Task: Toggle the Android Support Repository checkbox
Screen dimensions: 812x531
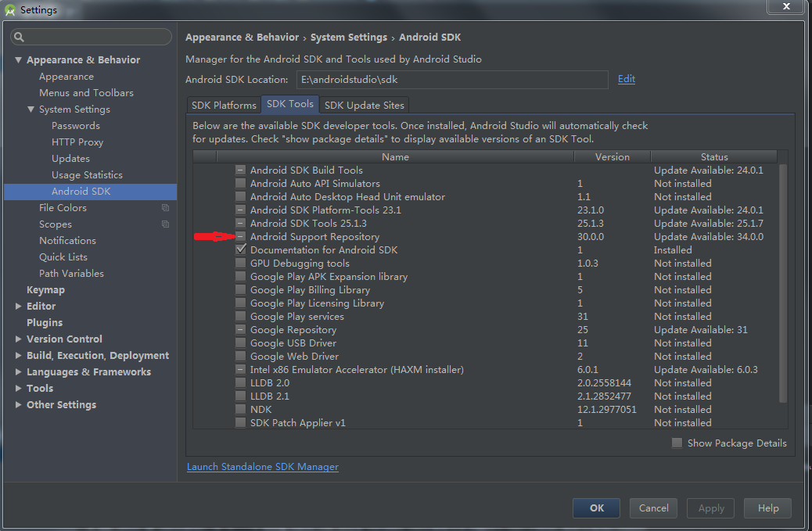Action: point(241,237)
